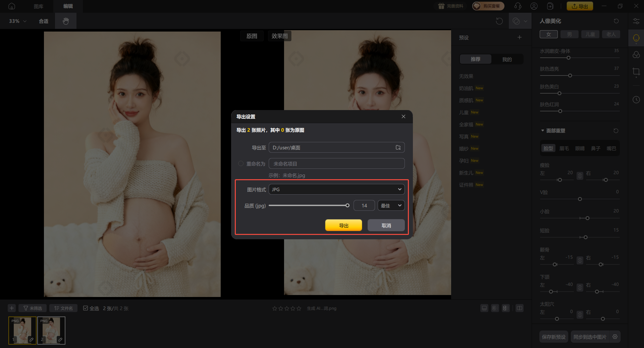This screenshot has width=644, height=348.
Task: Click the yellow 导出 button in dialog
Action: 343,226
